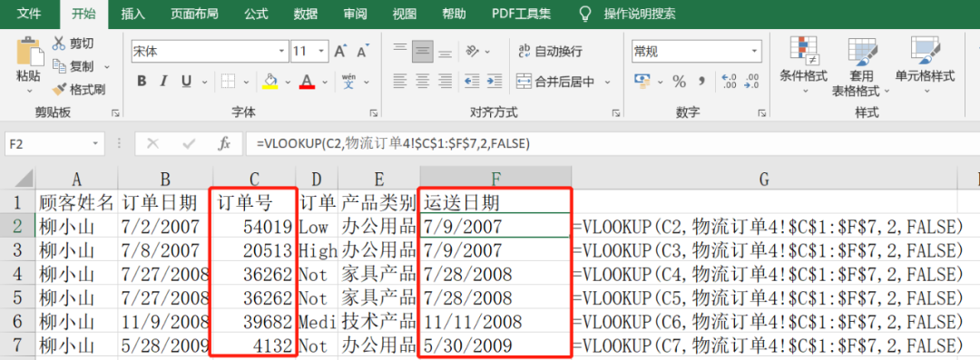Apply red font color A
980x360 pixels.
click(307, 82)
